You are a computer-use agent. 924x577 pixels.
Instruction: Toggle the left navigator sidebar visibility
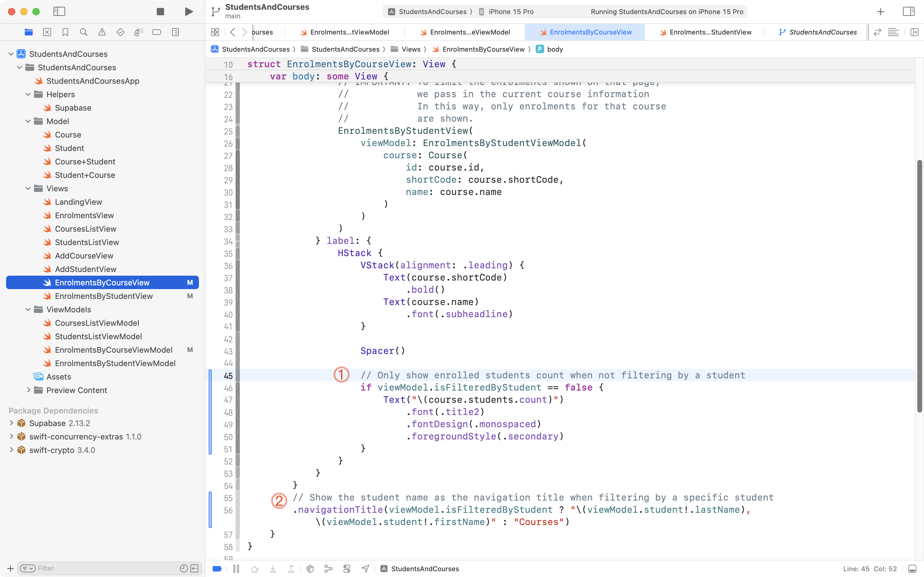pos(60,11)
